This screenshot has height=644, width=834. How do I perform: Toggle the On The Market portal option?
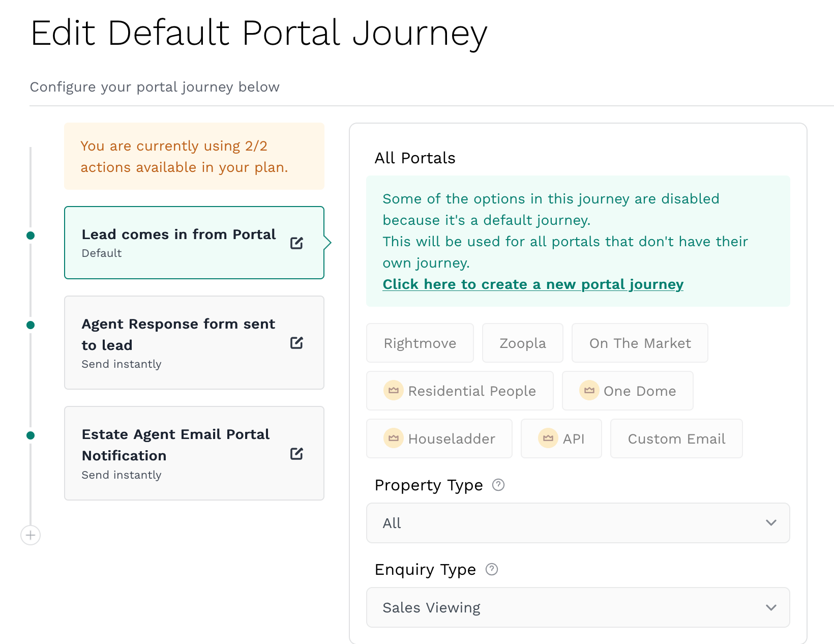[639, 343]
